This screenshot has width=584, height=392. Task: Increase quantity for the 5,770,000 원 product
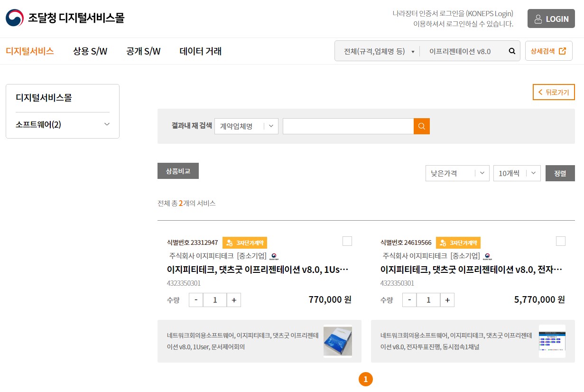pyautogui.click(x=447, y=300)
